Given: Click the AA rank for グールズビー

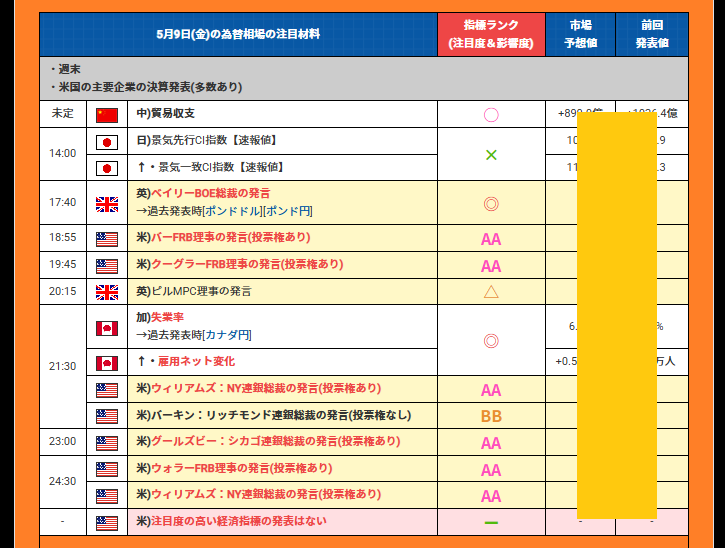Looking at the screenshot, I should pyautogui.click(x=491, y=443).
